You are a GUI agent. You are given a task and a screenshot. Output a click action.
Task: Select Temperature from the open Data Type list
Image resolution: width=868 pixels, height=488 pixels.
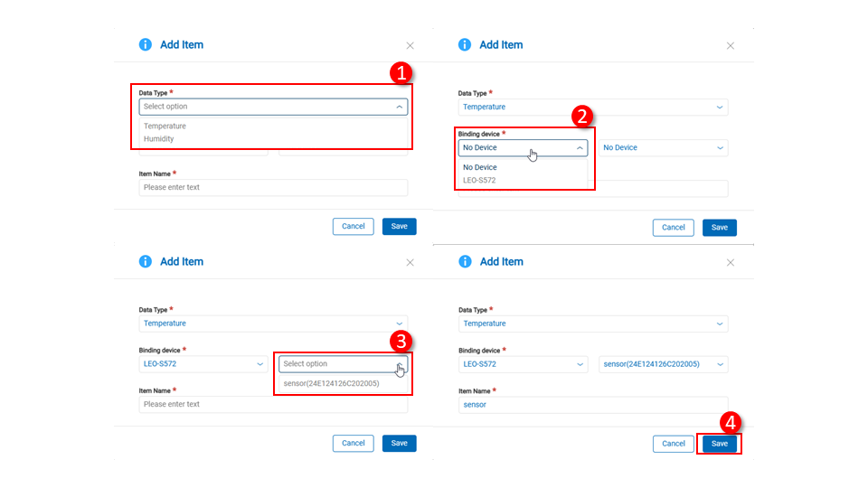(165, 127)
